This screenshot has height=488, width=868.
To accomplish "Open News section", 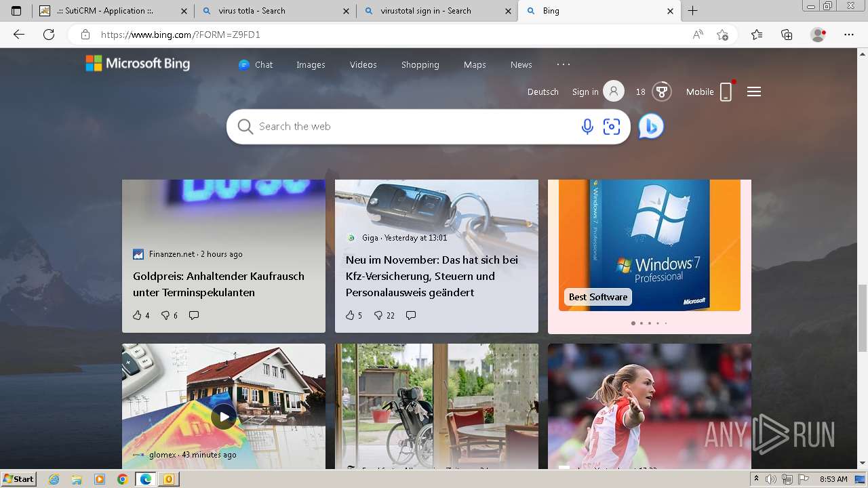I will click(x=521, y=64).
